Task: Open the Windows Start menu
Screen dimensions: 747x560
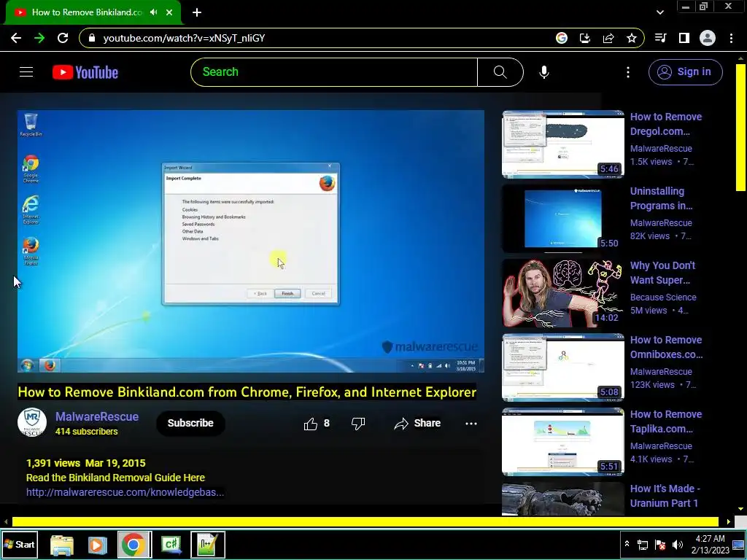Action: coord(19,544)
